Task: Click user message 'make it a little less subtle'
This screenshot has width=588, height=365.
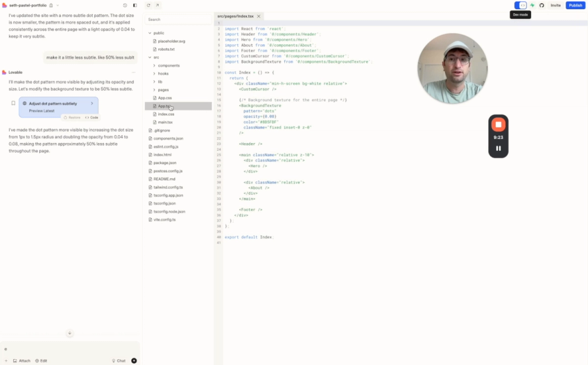Action: 90,57
